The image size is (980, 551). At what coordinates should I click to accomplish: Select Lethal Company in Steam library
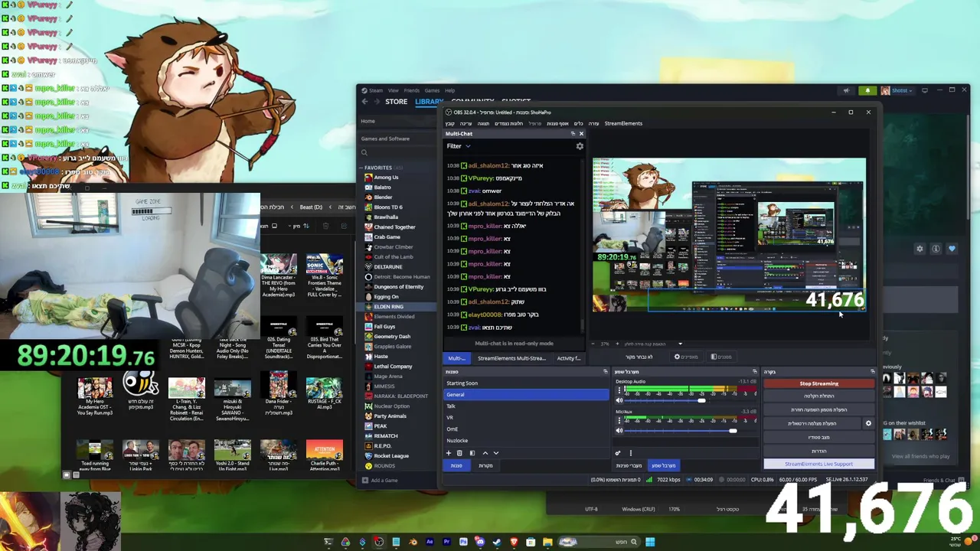(x=399, y=367)
